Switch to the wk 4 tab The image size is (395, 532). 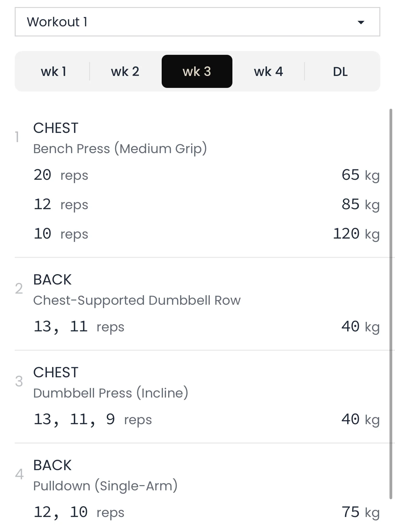(268, 72)
